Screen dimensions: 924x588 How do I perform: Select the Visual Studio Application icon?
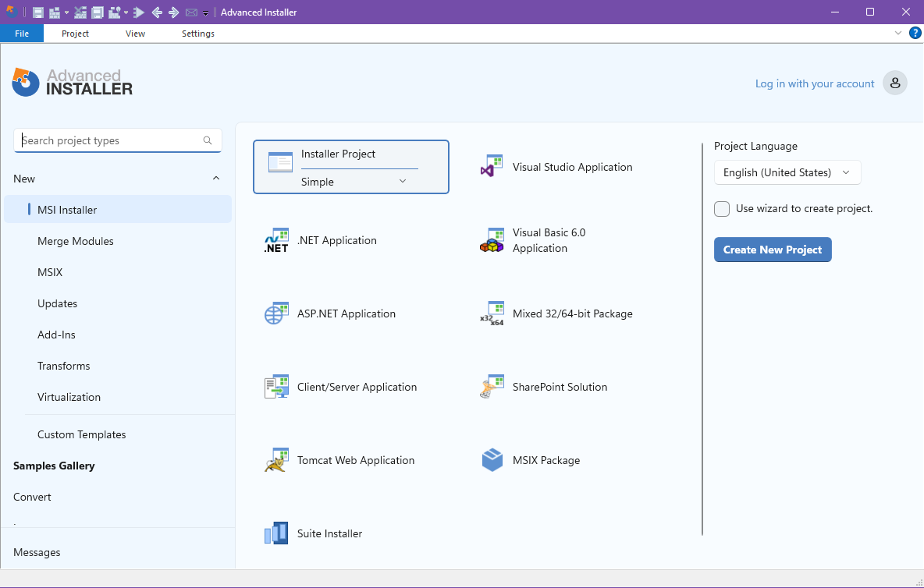[492, 167]
